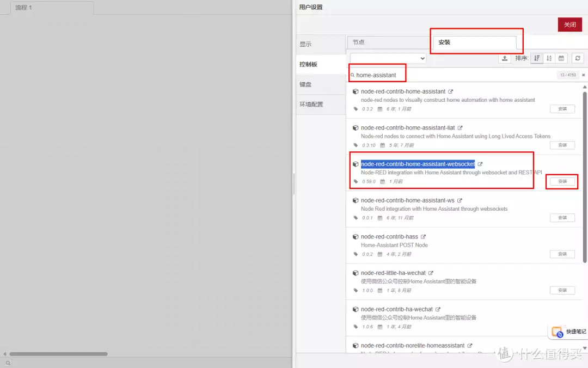Select the 流程 1 flow tab
The height and width of the screenshot is (368, 588).
52,8
